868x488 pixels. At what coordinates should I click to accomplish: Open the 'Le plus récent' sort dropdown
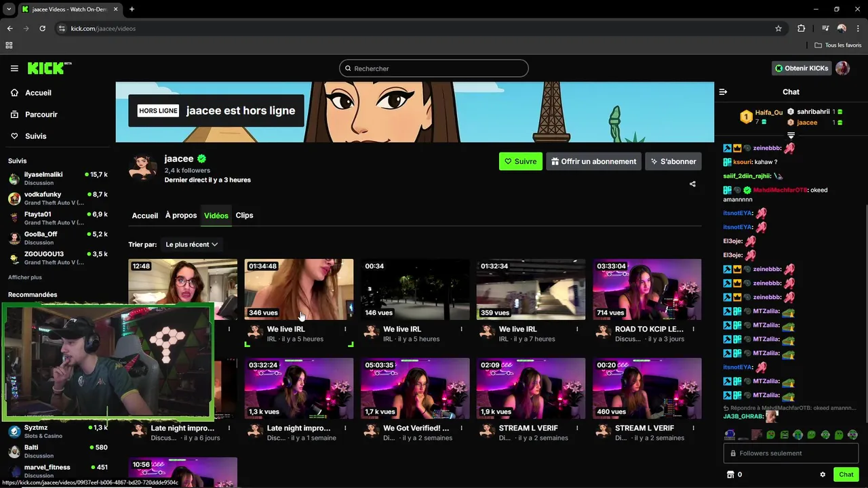click(x=192, y=245)
